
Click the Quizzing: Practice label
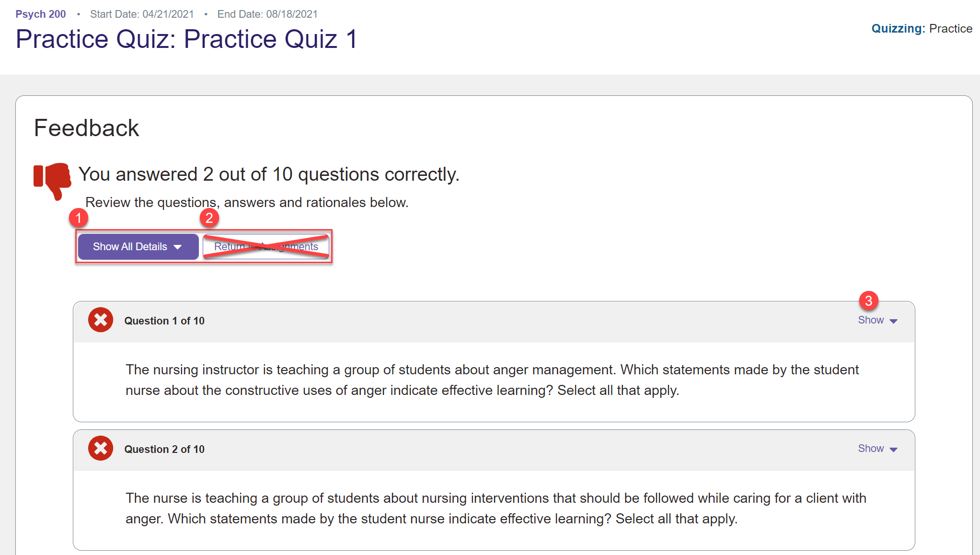tap(922, 29)
